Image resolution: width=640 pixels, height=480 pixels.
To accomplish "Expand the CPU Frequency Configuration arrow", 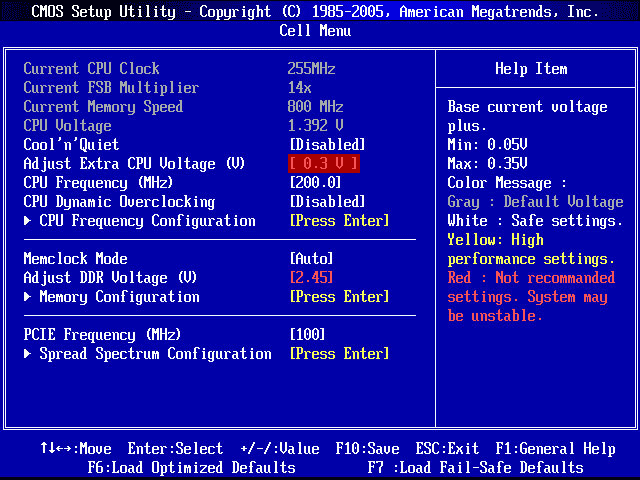I will [x=27, y=221].
